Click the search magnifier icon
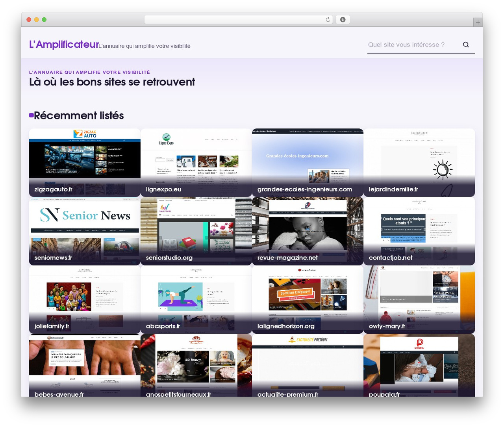 [466, 45]
